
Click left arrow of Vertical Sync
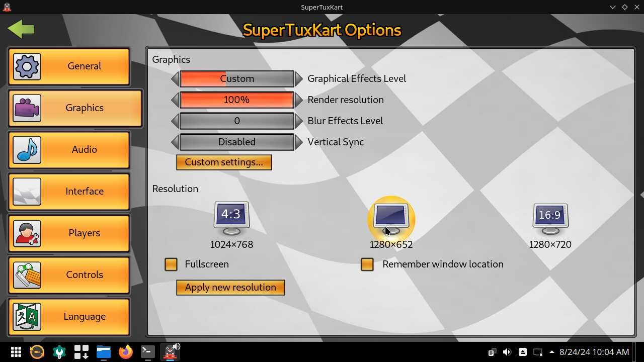tap(175, 142)
